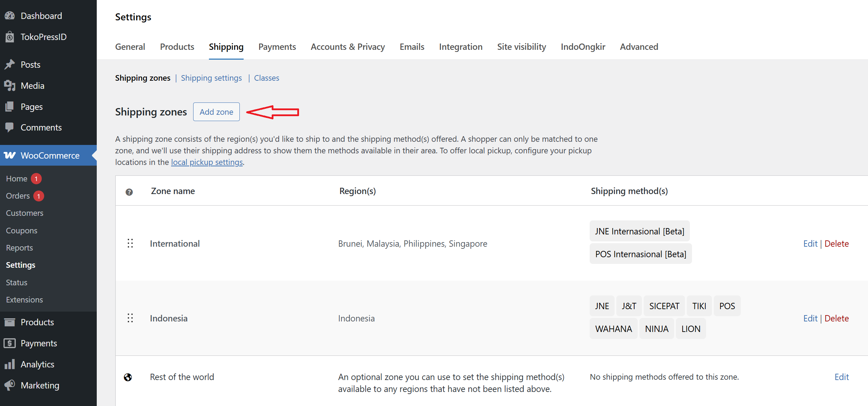Viewport: 868px width, 406px height.
Task: Open the Advanced settings tab
Action: 639,47
